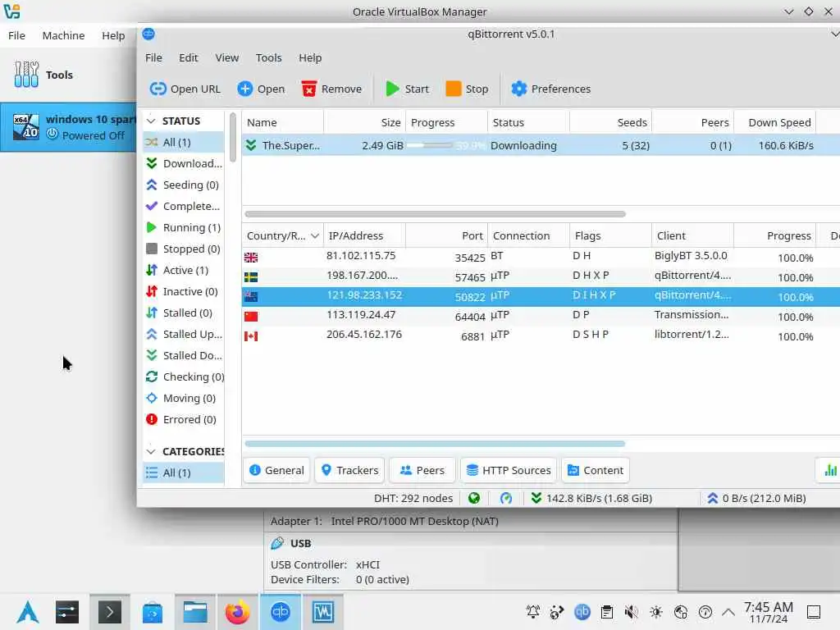Filter by Stalled Uploading status
Image resolution: width=840 pixels, height=630 pixels.
(184, 335)
